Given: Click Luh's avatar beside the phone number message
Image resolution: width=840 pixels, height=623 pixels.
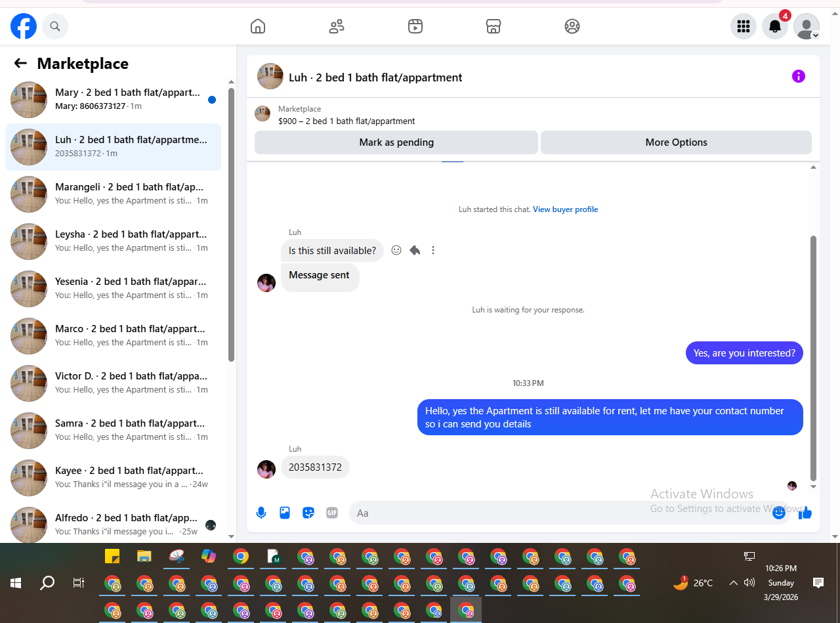Looking at the screenshot, I should pyautogui.click(x=266, y=469).
